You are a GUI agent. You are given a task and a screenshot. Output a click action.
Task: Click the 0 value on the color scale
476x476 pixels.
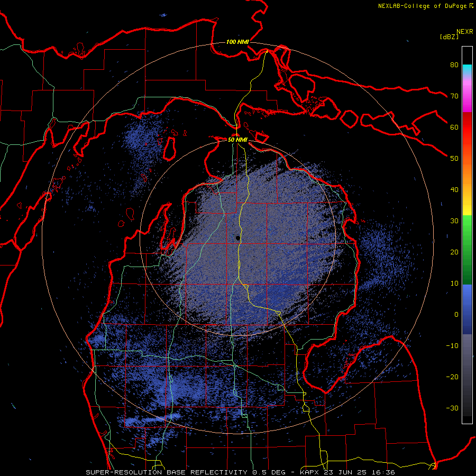point(456,315)
